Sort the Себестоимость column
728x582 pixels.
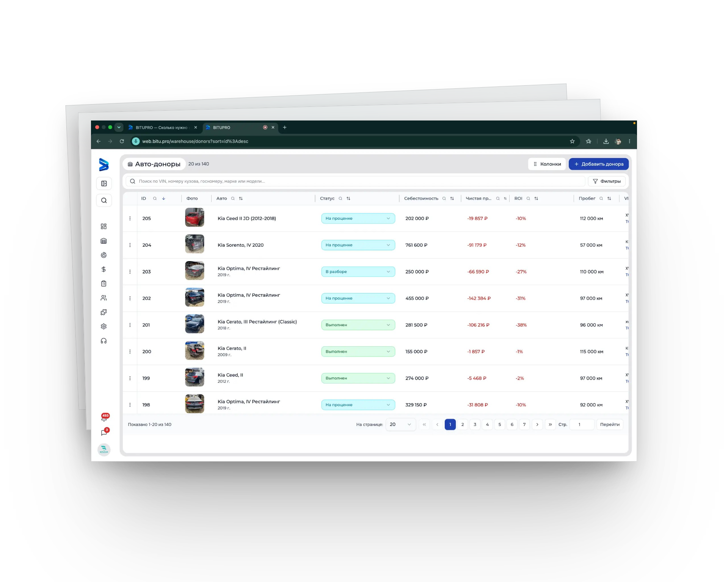click(452, 199)
